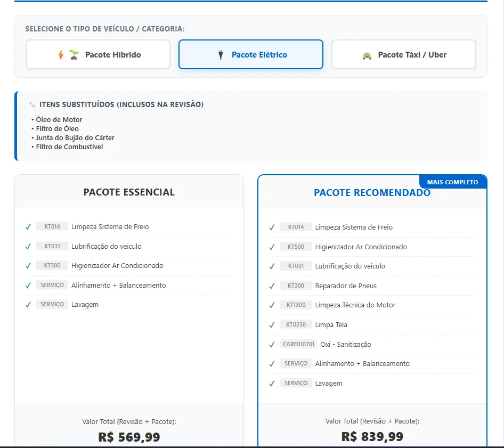Click the KT300 code tag
The width and height of the screenshot is (504, 448).
click(296, 286)
